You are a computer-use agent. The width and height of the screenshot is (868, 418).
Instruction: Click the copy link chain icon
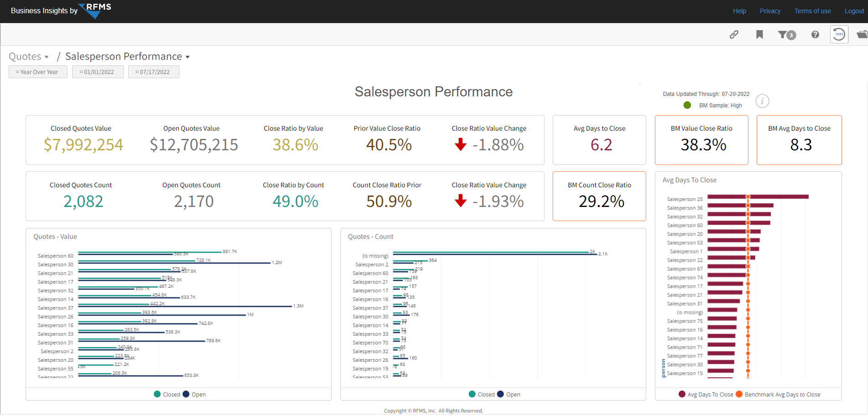[x=734, y=34]
